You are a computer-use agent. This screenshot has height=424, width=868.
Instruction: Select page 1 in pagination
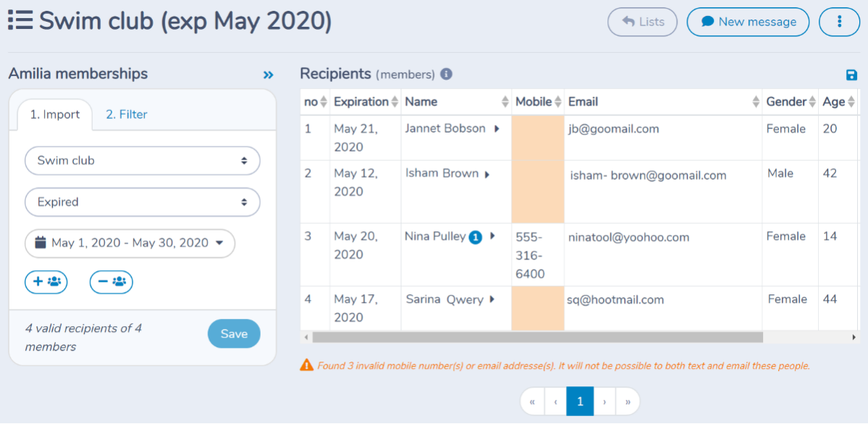click(x=580, y=402)
